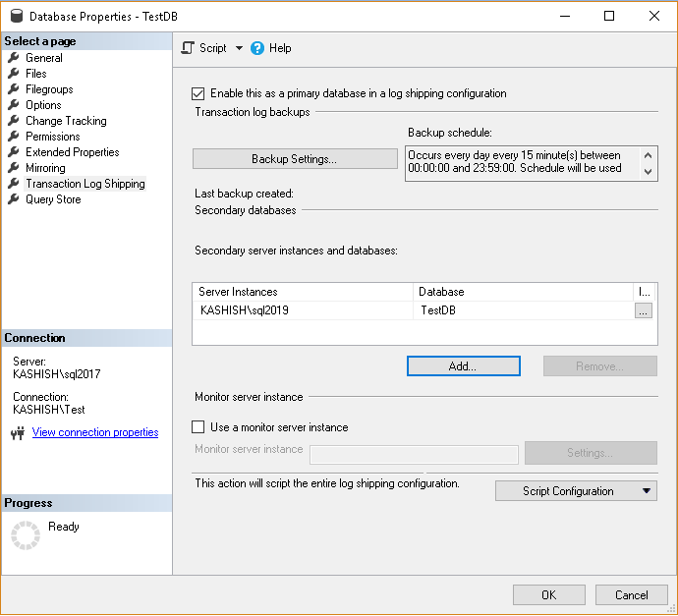This screenshot has height=616, width=678.
Task: Click wrench icon beside Filegroups page
Action: click(x=14, y=89)
